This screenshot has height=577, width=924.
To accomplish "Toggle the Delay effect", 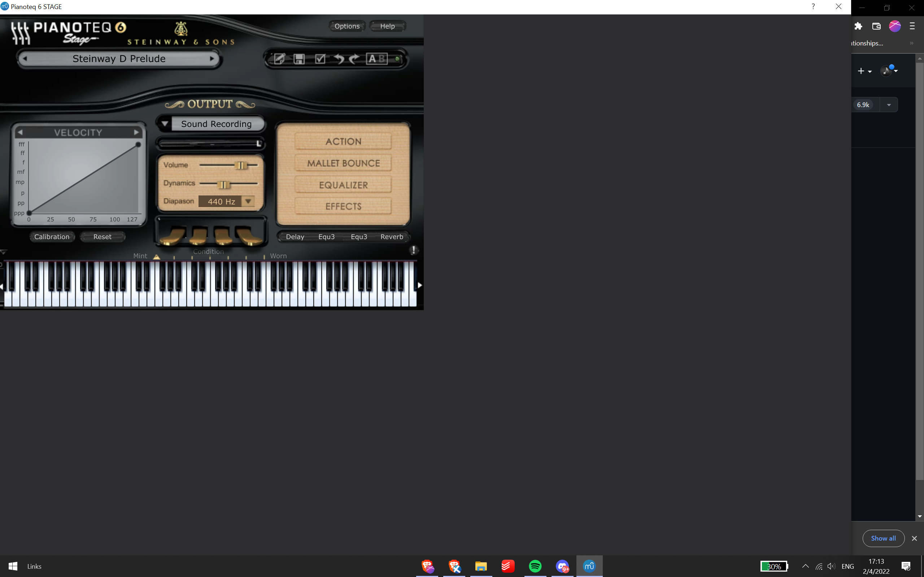I will tap(295, 237).
